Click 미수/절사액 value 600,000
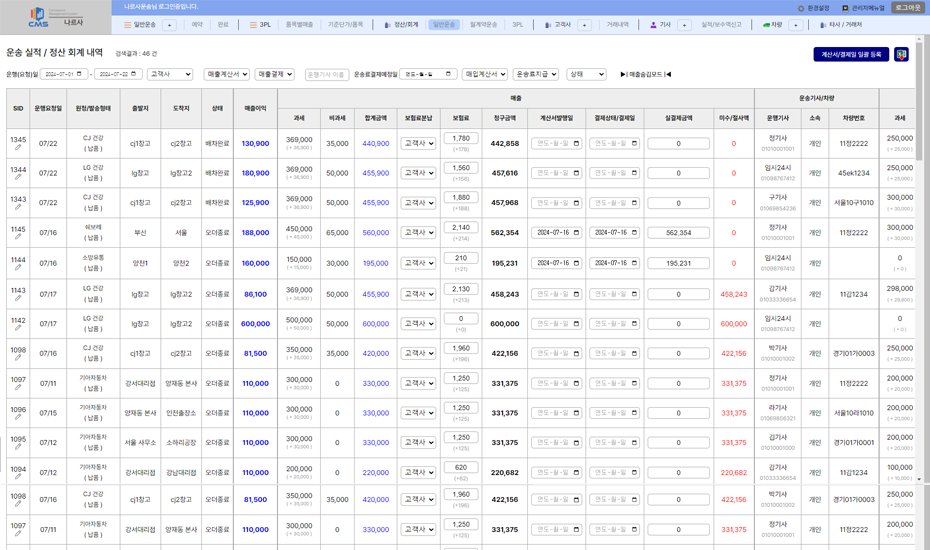This screenshot has width=930, height=550. click(x=734, y=324)
